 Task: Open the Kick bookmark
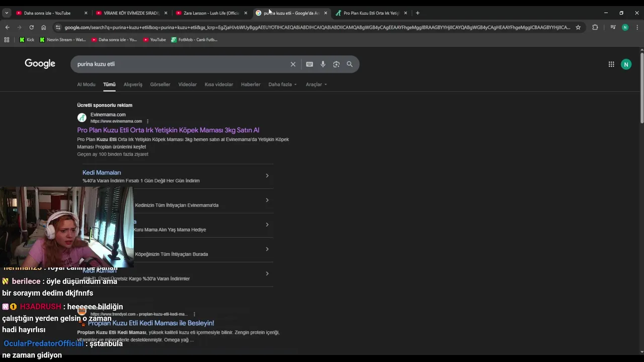[27, 40]
